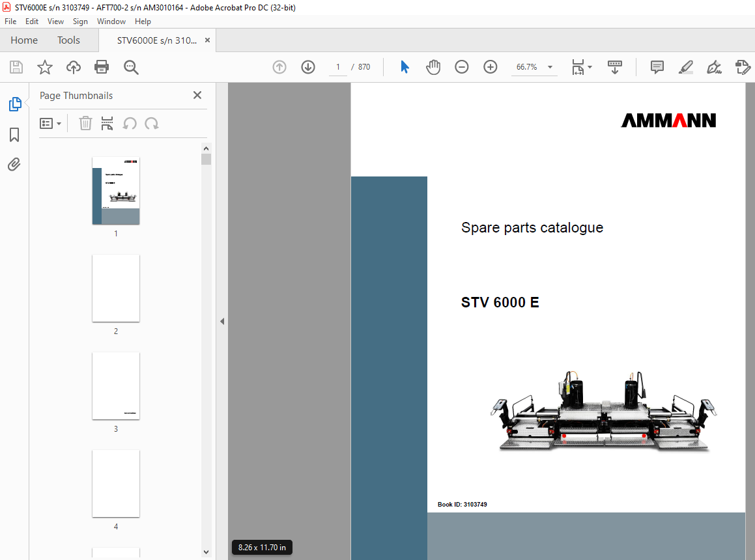Click the total pages '870' text
The image size is (755, 560).
[x=364, y=67]
